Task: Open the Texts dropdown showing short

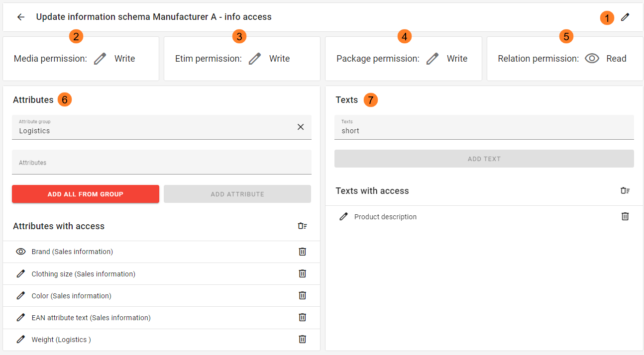Action: pos(484,127)
